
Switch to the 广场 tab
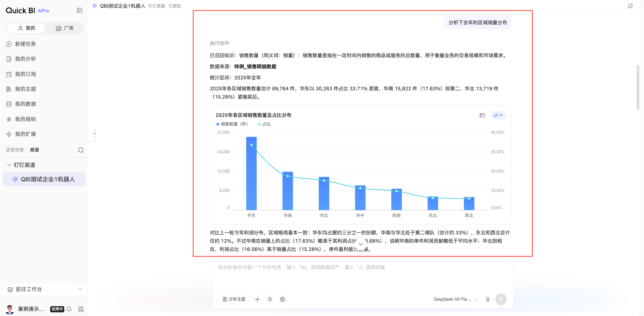pos(65,28)
